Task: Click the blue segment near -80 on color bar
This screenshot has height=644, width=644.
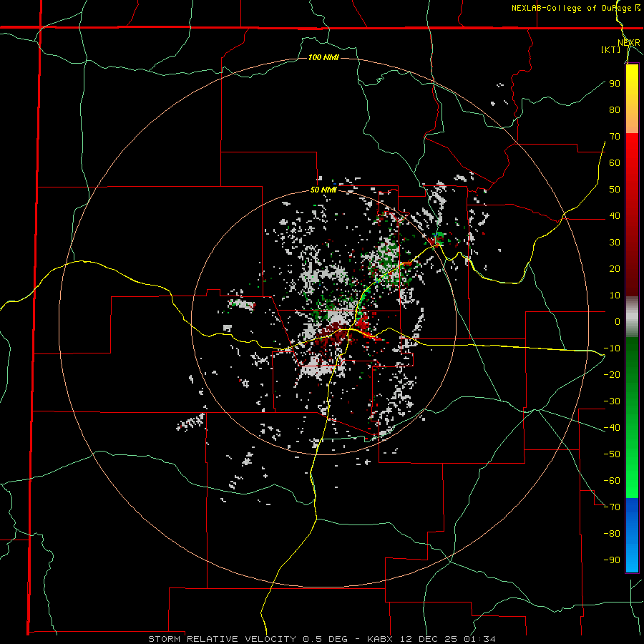Action: tap(632, 534)
